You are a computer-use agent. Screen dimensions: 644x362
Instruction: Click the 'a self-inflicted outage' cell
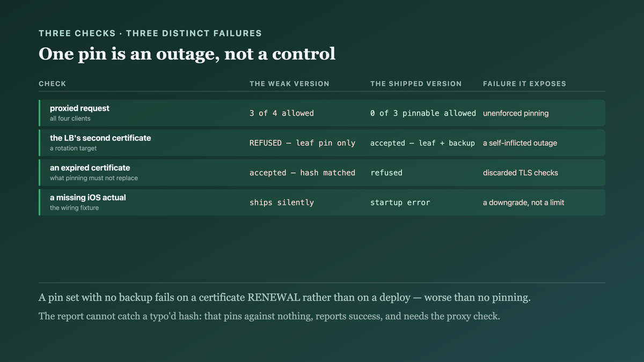(x=520, y=143)
